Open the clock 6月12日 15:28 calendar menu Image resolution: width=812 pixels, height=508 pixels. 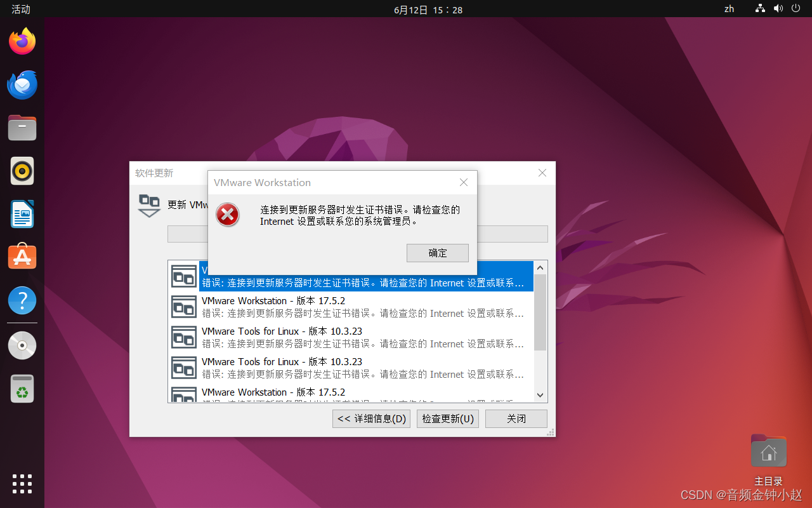[428, 10]
